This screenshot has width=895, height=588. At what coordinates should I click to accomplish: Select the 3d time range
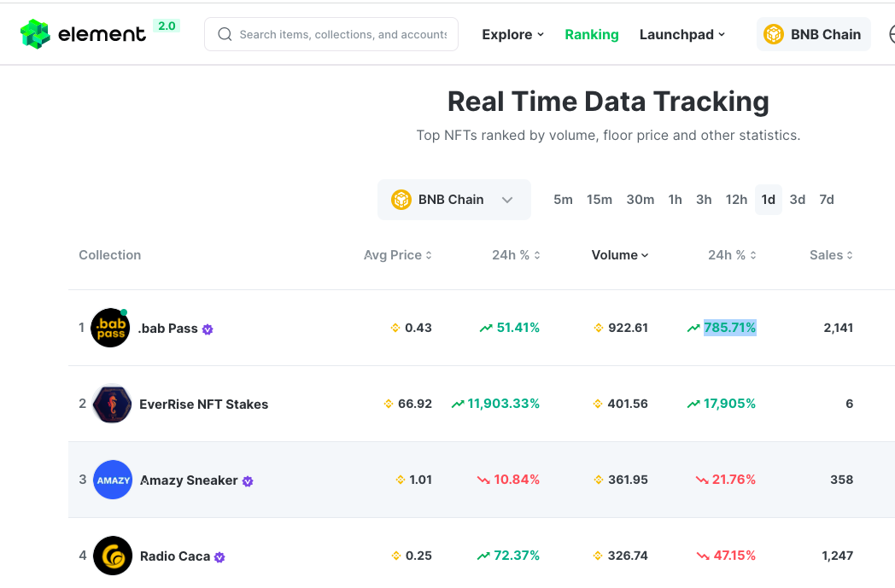(798, 200)
